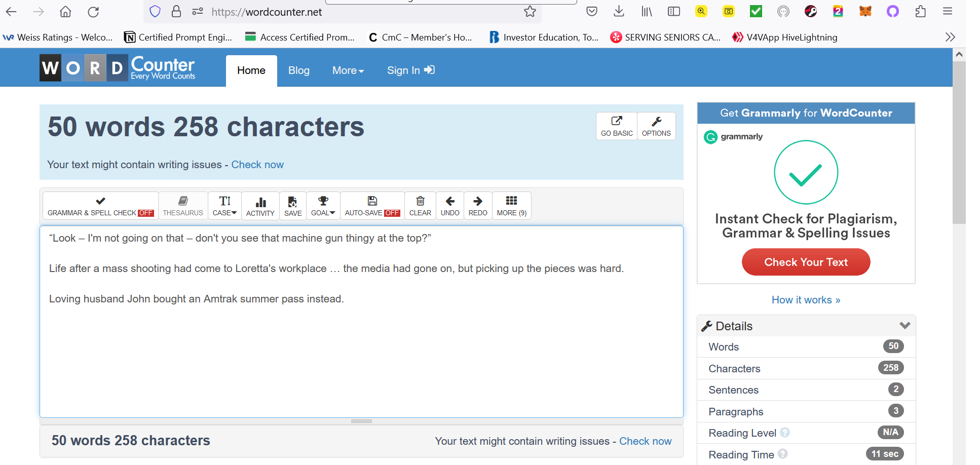Go back with the browser back arrow
The width and height of the screenshot is (980, 465).
[x=11, y=12]
